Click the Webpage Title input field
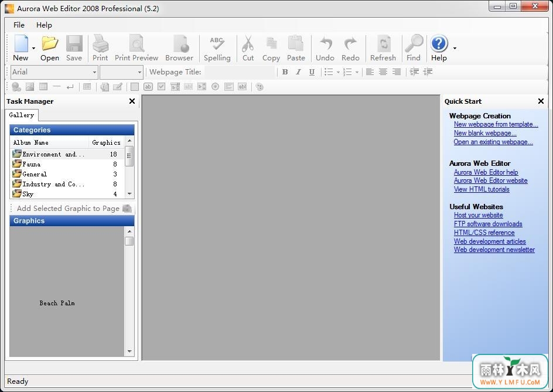Image resolution: width=553 pixels, height=392 pixels. (240, 72)
